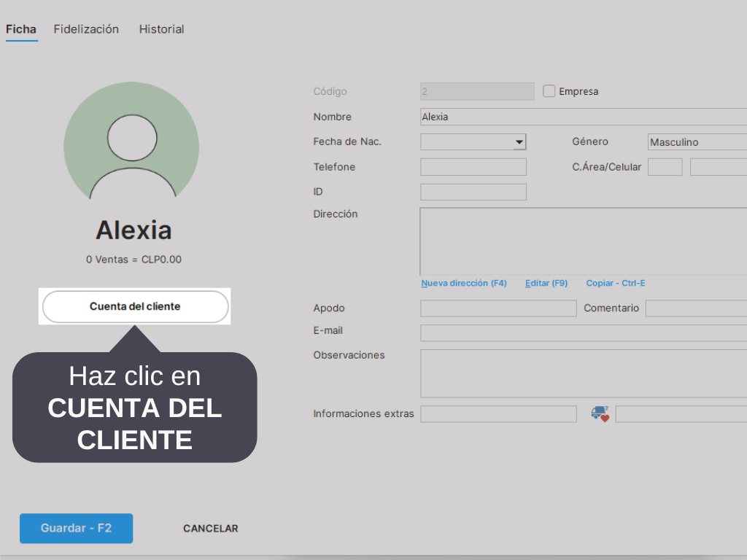This screenshot has width=747, height=560.
Task: Click inside the Dirección text area
Action: tap(584, 241)
